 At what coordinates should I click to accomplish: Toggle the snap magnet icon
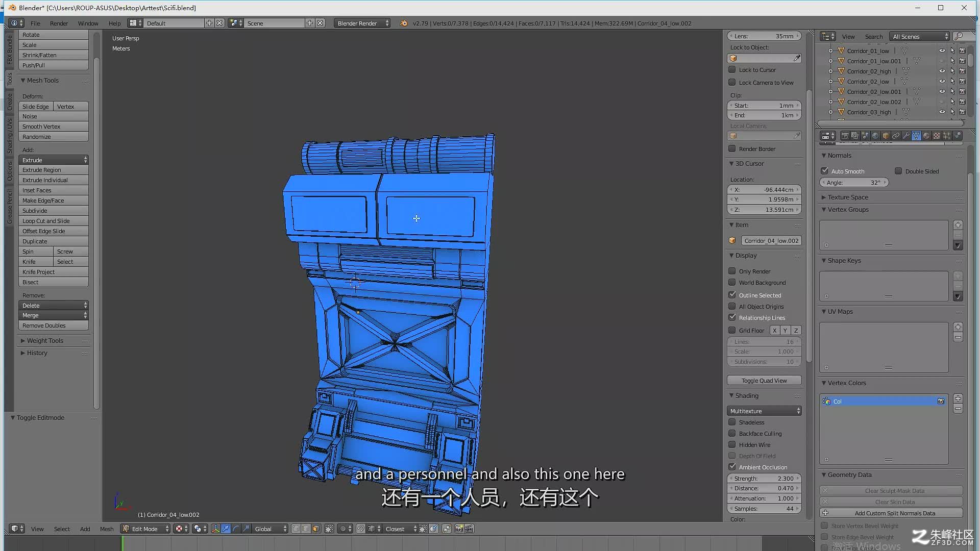(x=361, y=529)
